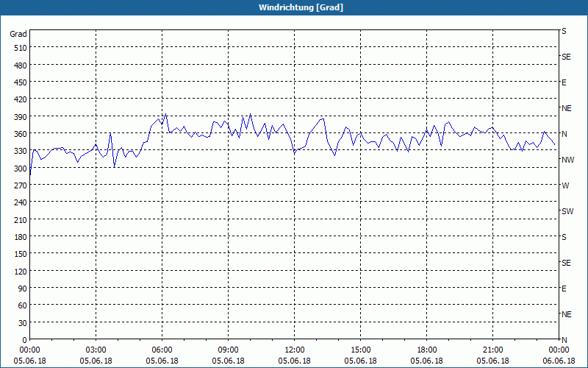Select the left axis value "240"
The image size is (588, 368).
click(21, 203)
